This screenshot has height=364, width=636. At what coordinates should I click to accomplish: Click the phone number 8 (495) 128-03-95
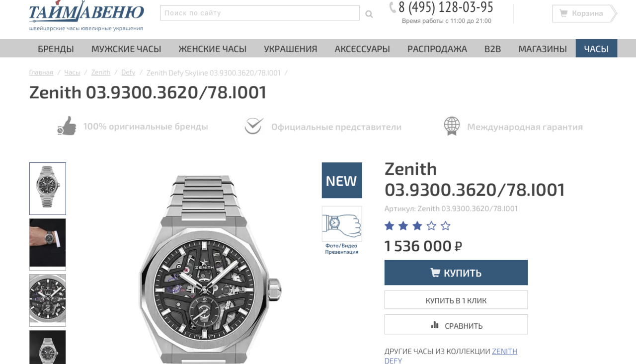(445, 7)
